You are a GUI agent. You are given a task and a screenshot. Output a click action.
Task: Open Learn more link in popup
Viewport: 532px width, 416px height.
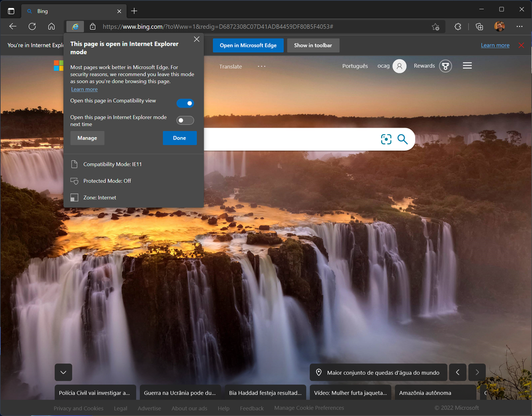click(x=84, y=89)
